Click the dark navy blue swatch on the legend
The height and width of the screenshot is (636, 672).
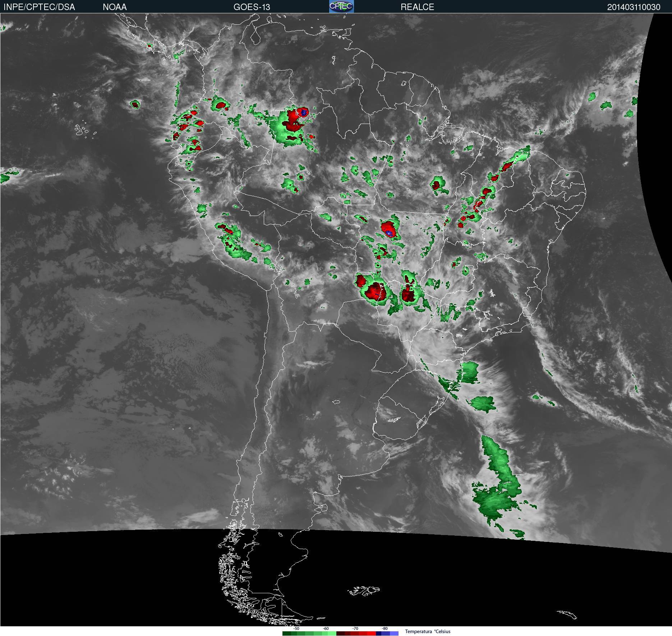click(x=379, y=633)
